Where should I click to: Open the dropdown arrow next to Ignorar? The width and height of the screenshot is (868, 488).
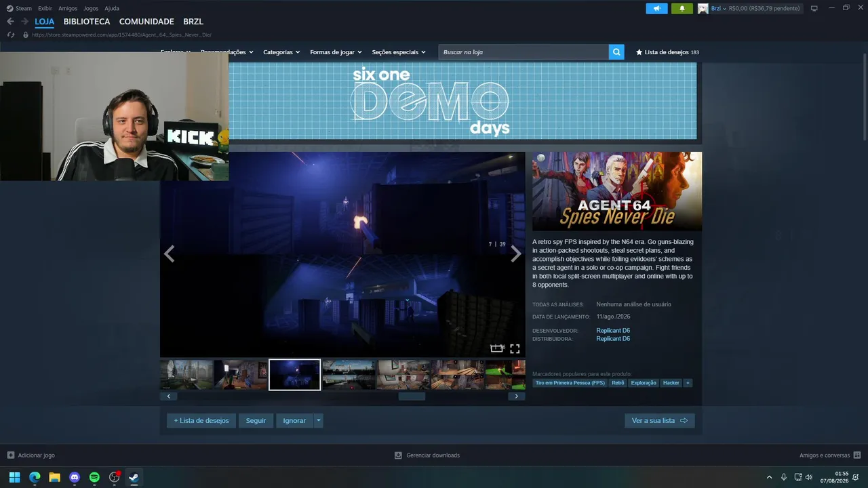(319, 421)
